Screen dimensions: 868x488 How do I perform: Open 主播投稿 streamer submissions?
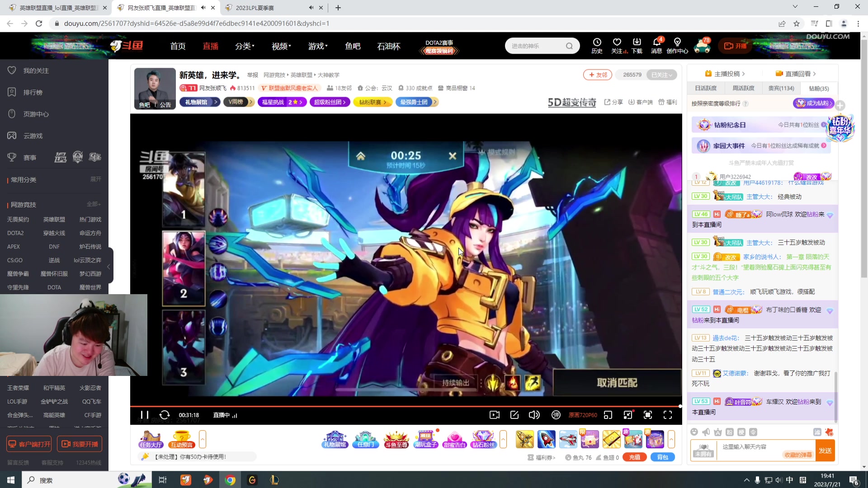(725, 74)
